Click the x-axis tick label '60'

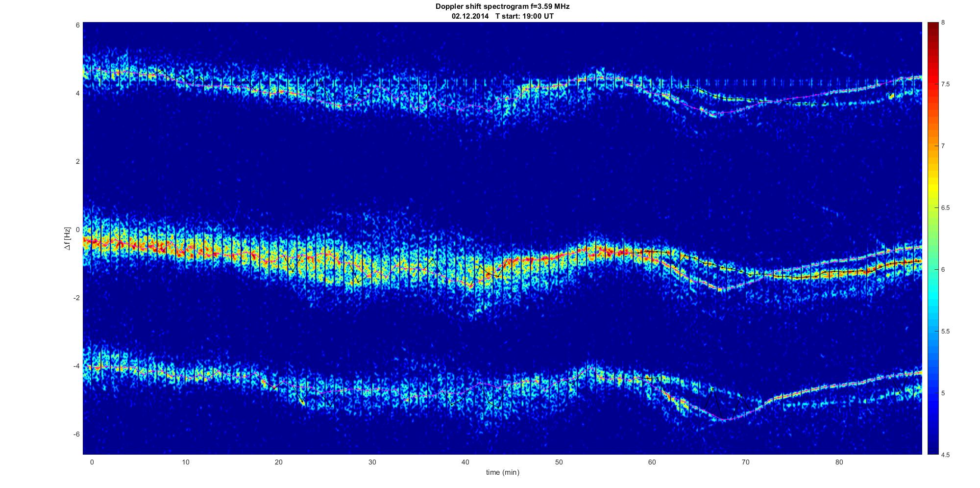click(652, 462)
